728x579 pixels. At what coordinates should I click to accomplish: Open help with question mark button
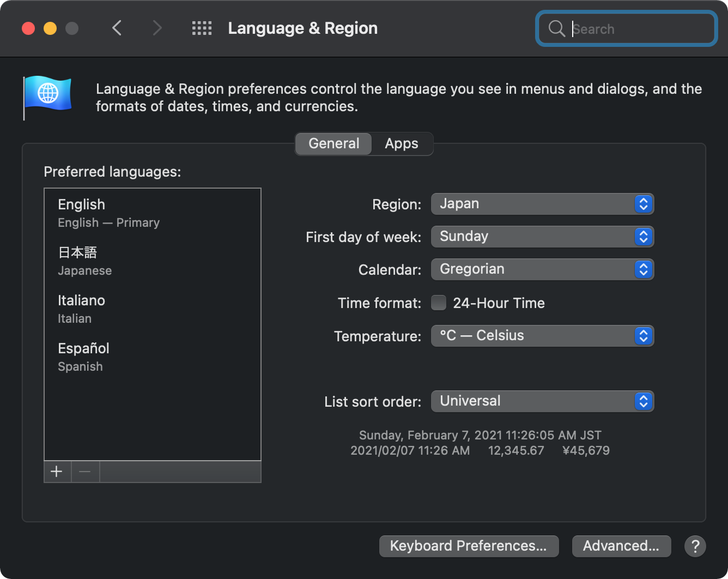[x=695, y=546]
